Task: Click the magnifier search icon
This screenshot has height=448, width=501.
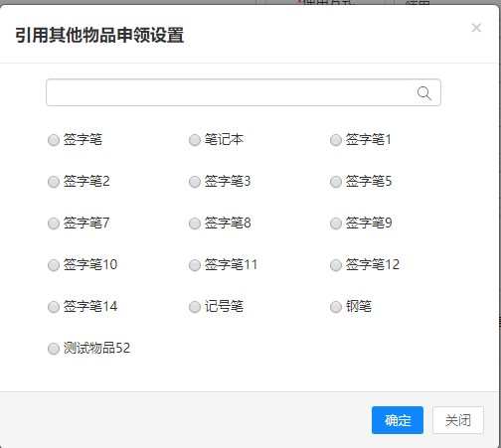Action: [424, 93]
